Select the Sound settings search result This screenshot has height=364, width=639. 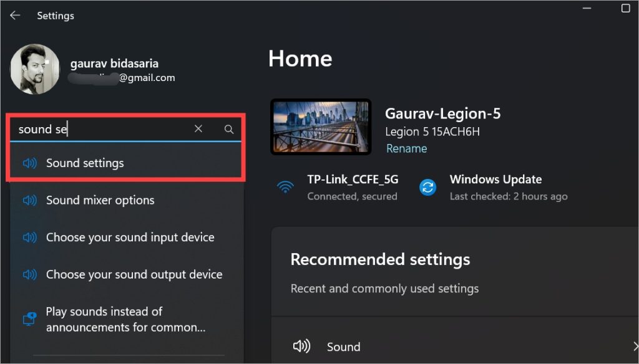point(126,163)
